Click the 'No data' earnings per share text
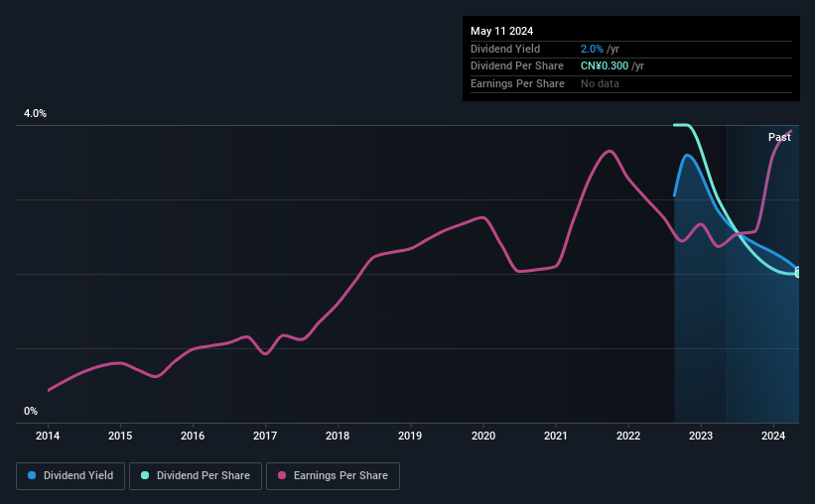Screen dimensions: 815x504 pos(600,83)
